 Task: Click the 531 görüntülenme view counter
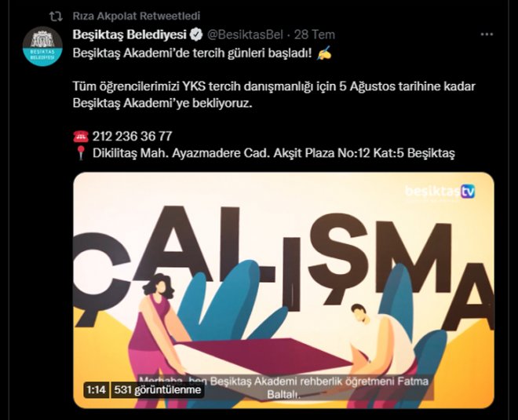158,390
